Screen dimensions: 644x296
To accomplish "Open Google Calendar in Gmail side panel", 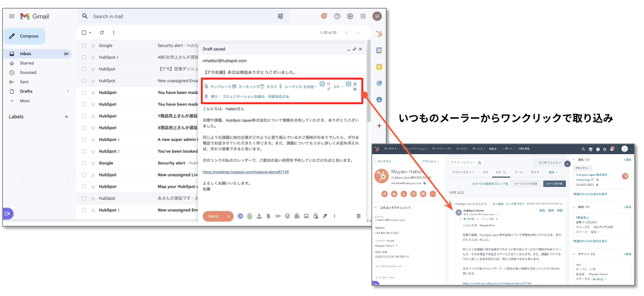I will coord(379,50).
